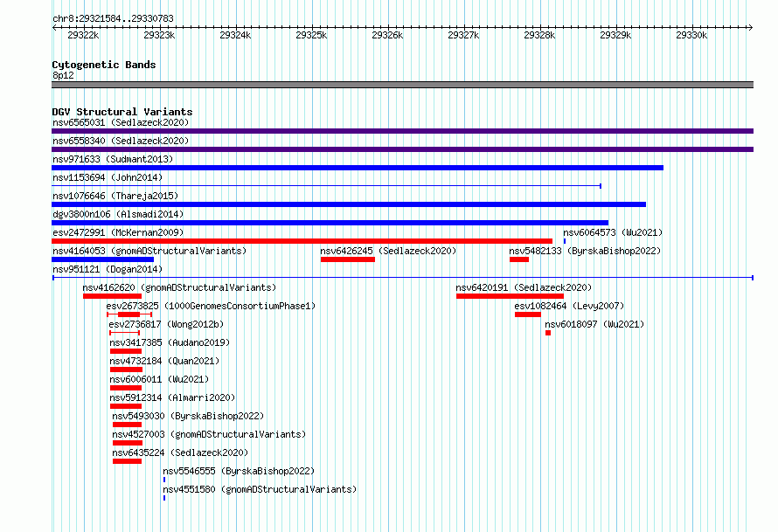Select the red bar of nsv6426245

348,259
